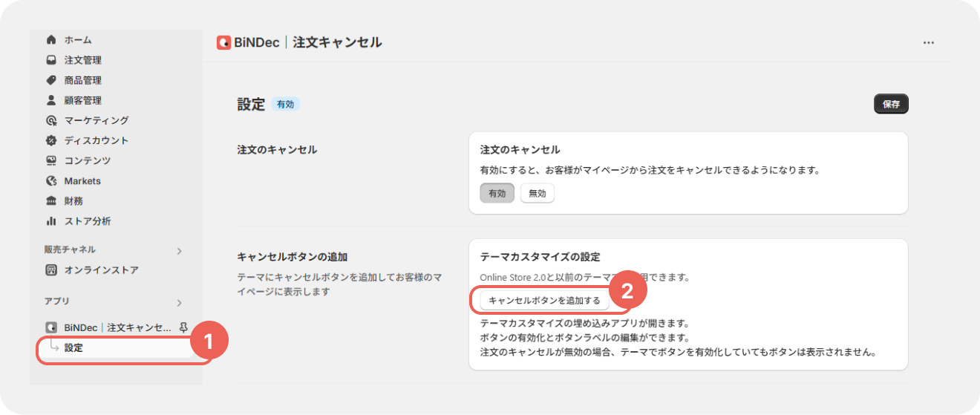Viewport: 980px width, 415px height.
Task: Click description 有効にすると、お客様がマイページから注文を…
Action: (x=650, y=170)
